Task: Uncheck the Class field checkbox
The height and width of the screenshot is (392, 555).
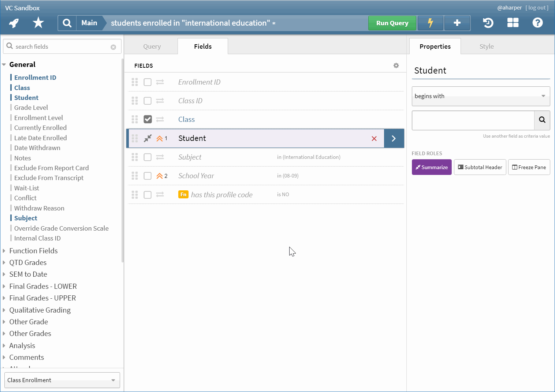Action: [x=148, y=120]
